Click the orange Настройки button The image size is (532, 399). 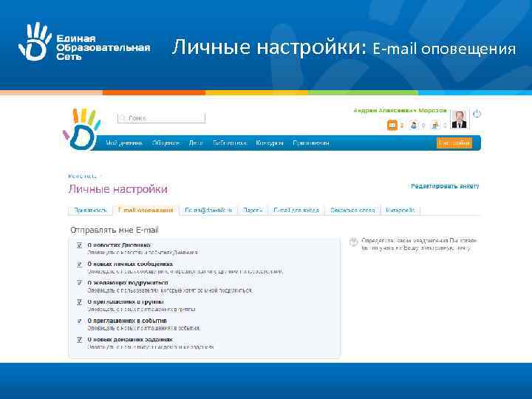click(454, 143)
